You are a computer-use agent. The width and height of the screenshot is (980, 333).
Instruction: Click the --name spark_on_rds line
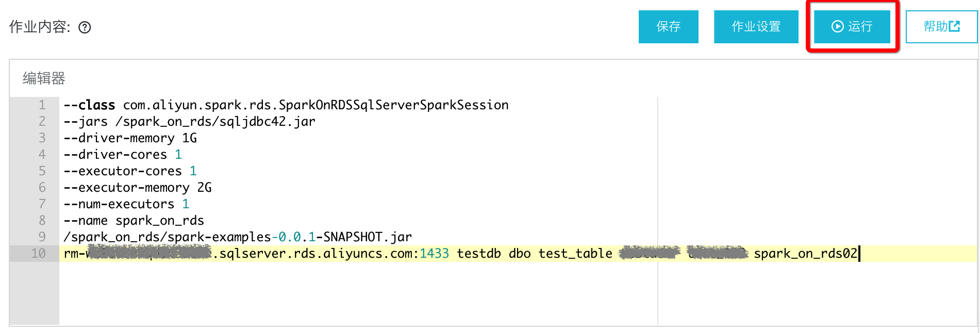pos(134,221)
